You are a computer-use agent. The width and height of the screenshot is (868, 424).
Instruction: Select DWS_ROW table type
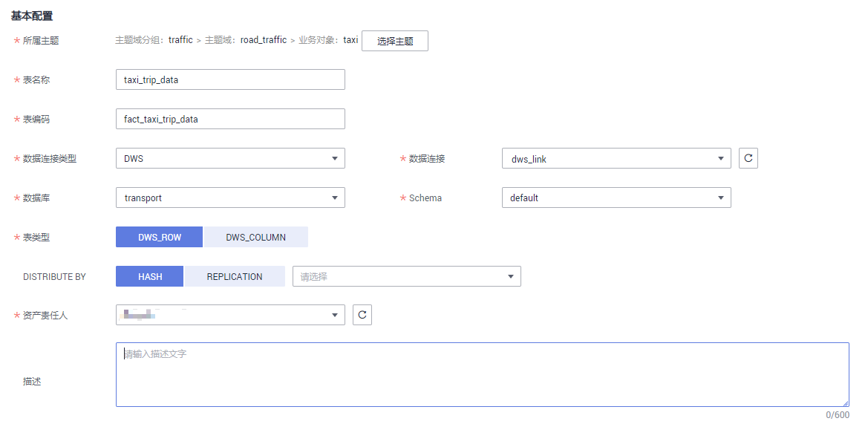tap(160, 237)
